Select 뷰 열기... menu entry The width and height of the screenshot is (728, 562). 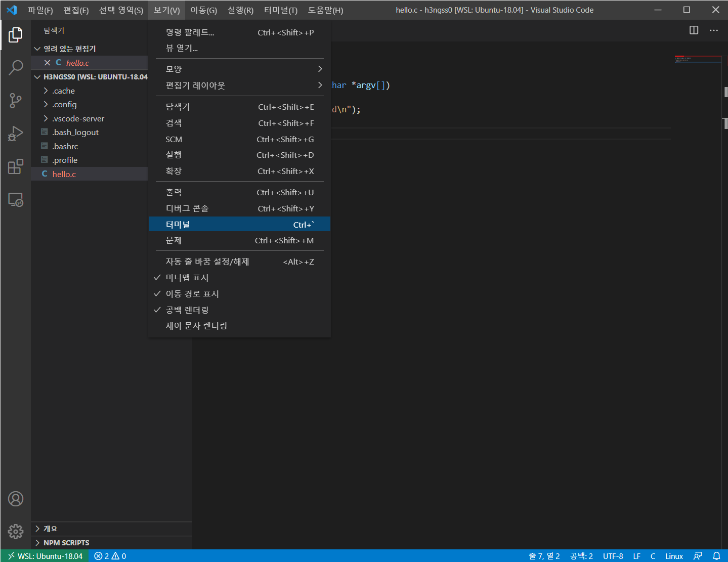click(x=240, y=48)
